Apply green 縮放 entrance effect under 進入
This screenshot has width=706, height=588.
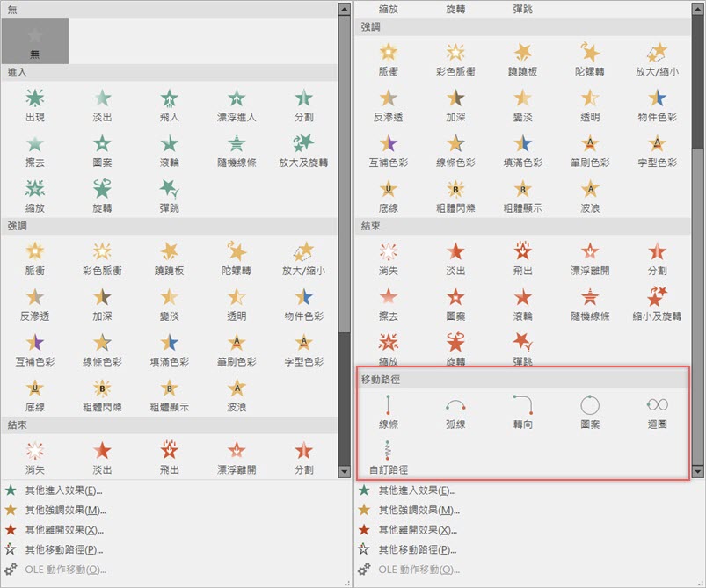pyautogui.click(x=35, y=196)
